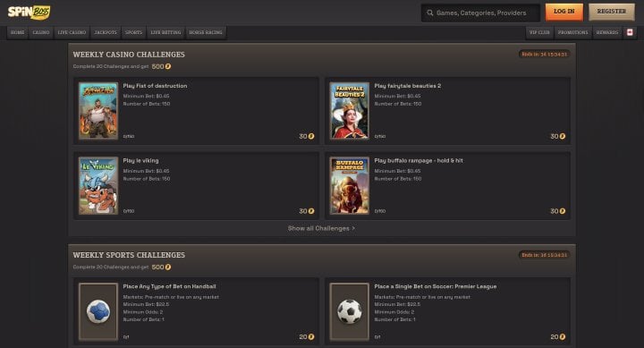Open the Home menu item
The width and height of the screenshot is (644, 348).
point(17,32)
